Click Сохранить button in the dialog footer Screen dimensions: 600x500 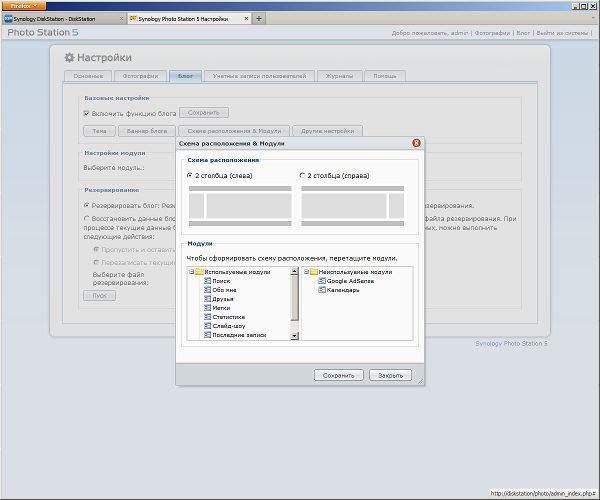click(339, 375)
